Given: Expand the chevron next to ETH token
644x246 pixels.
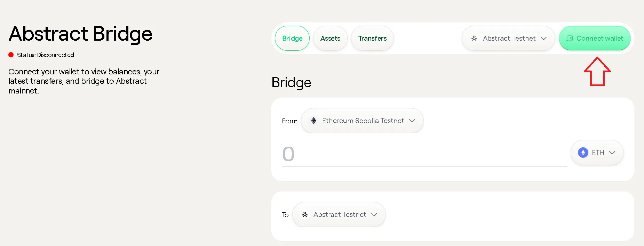Looking at the screenshot, I should click(612, 153).
